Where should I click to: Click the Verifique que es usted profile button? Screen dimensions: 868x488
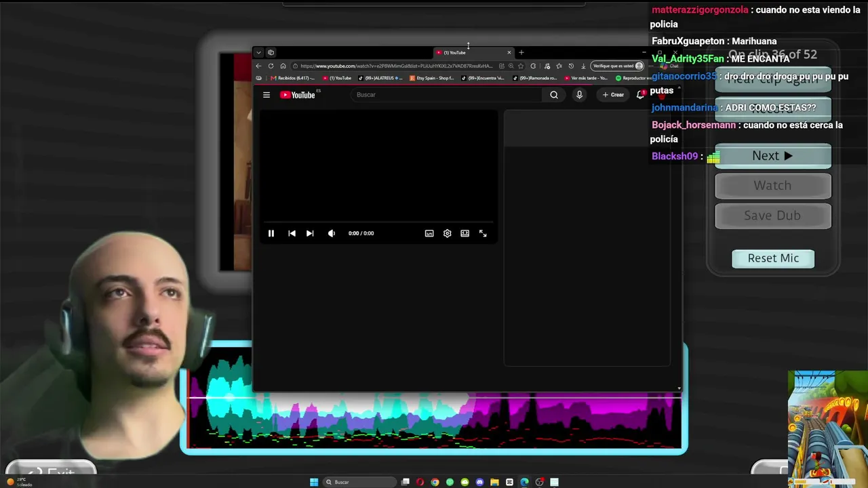click(617, 66)
